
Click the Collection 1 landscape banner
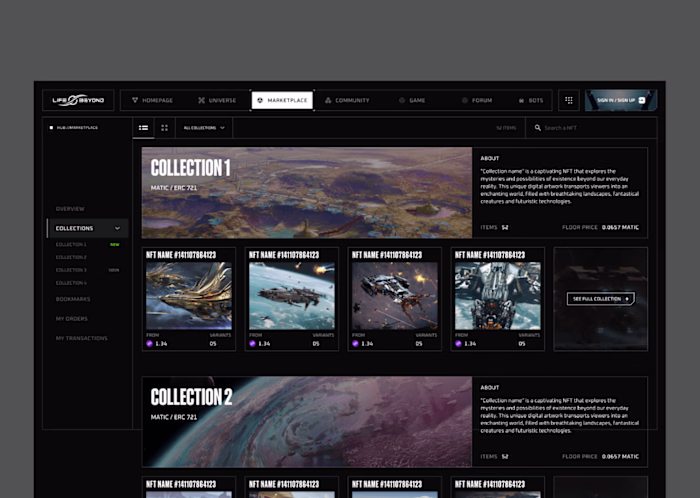point(307,193)
